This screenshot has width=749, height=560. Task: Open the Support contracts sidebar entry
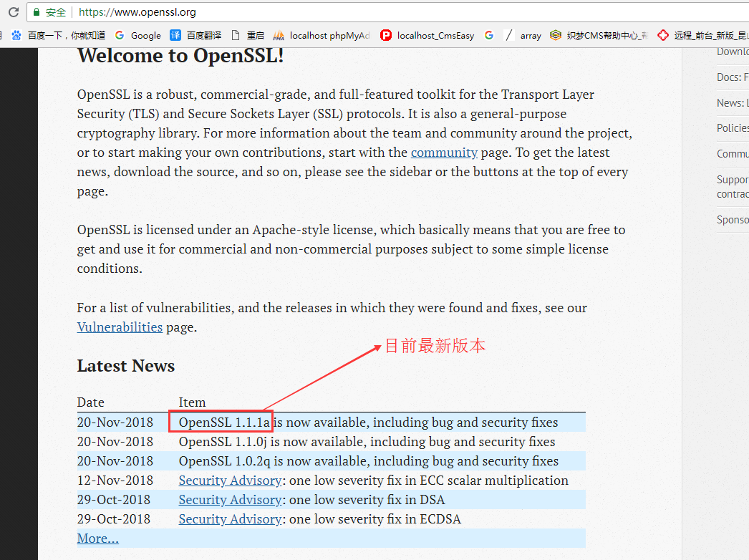pyautogui.click(x=733, y=187)
